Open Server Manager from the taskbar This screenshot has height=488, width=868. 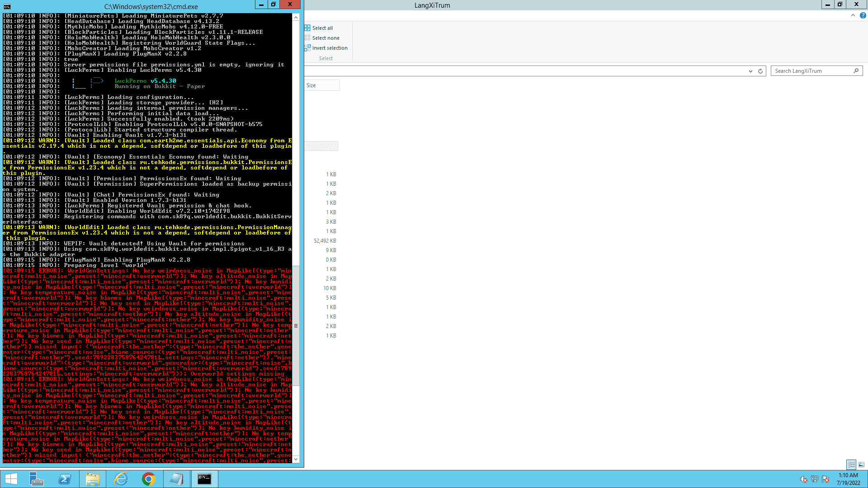tap(36, 479)
